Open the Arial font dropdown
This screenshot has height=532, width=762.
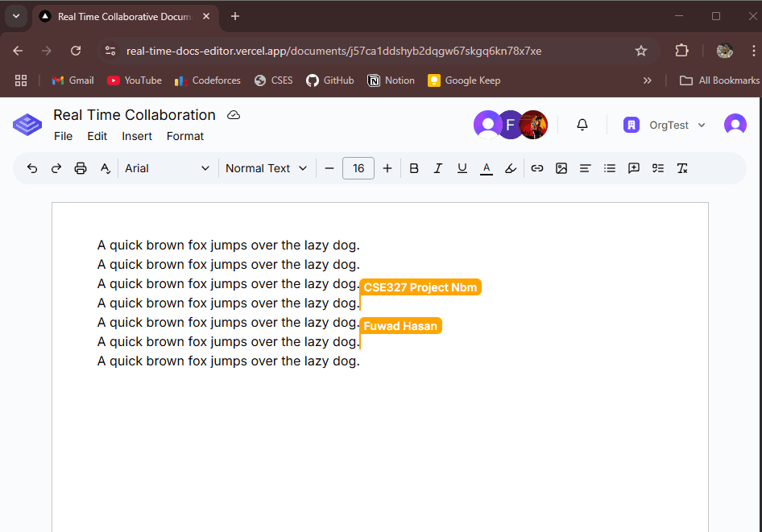pyautogui.click(x=167, y=168)
